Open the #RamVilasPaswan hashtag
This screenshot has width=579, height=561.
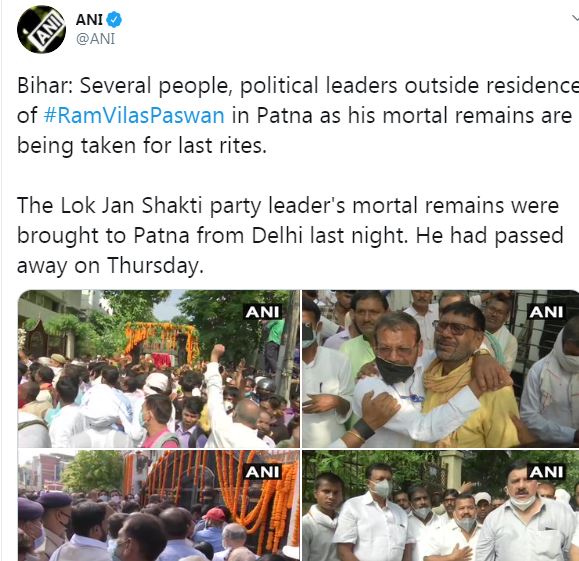click(x=134, y=115)
